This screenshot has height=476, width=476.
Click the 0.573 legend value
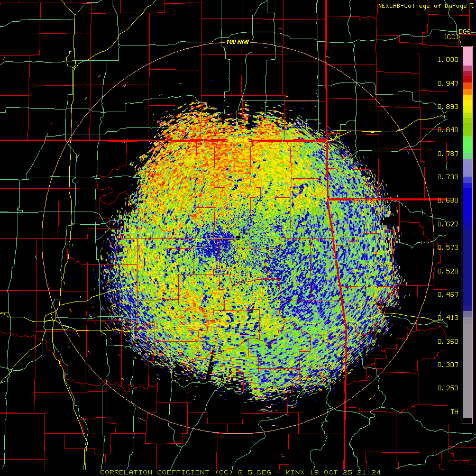tap(448, 248)
